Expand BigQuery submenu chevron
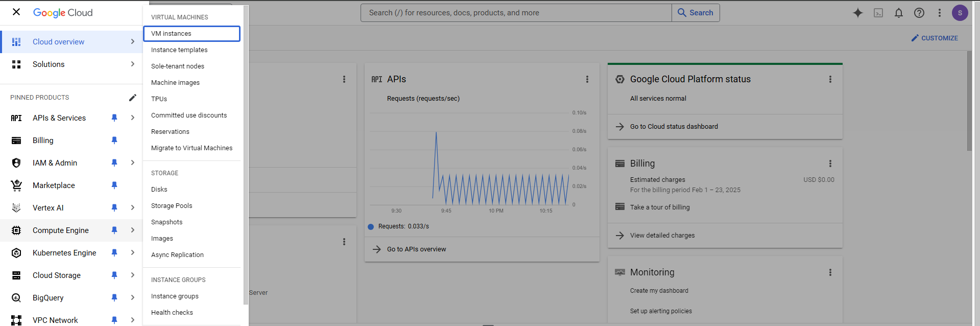This screenshot has height=326, width=980. tap(133, 297)
